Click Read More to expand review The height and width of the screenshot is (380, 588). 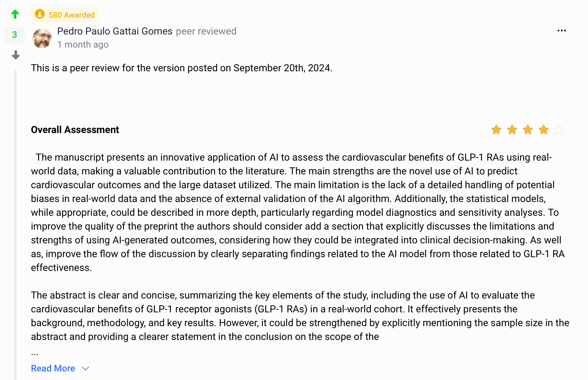click(53, 369)
